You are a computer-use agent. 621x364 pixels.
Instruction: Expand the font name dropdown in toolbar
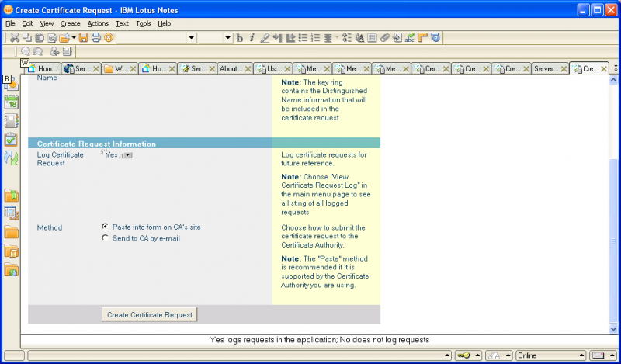(x=189, y=37)
